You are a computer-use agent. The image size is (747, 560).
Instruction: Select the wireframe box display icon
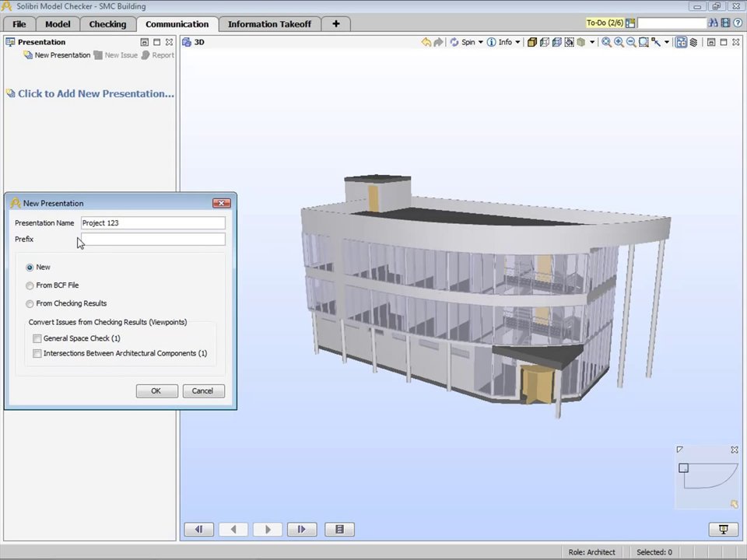tap(545, 42)
